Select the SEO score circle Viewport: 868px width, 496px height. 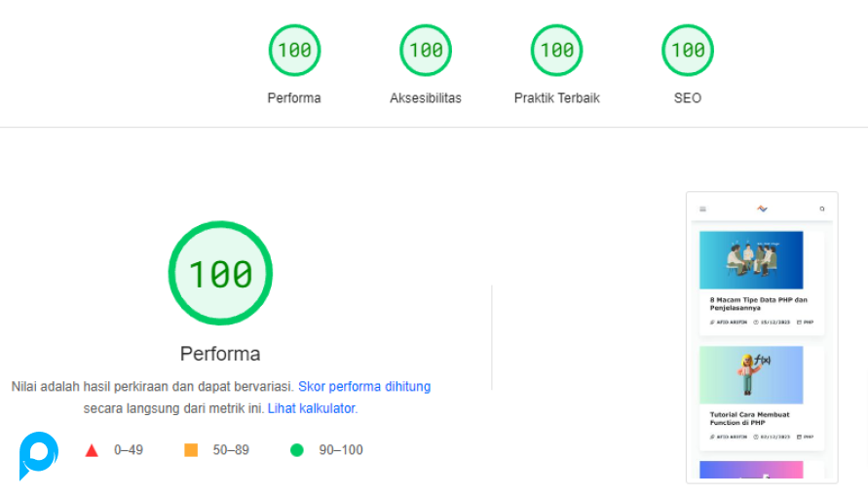pos(688,50)
